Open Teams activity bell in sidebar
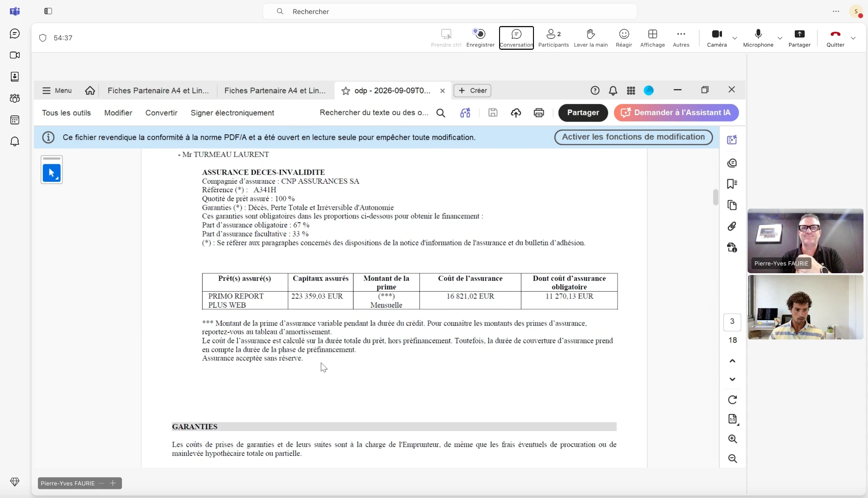The height and width of the screenshot is (498, 868). [15, 142]
